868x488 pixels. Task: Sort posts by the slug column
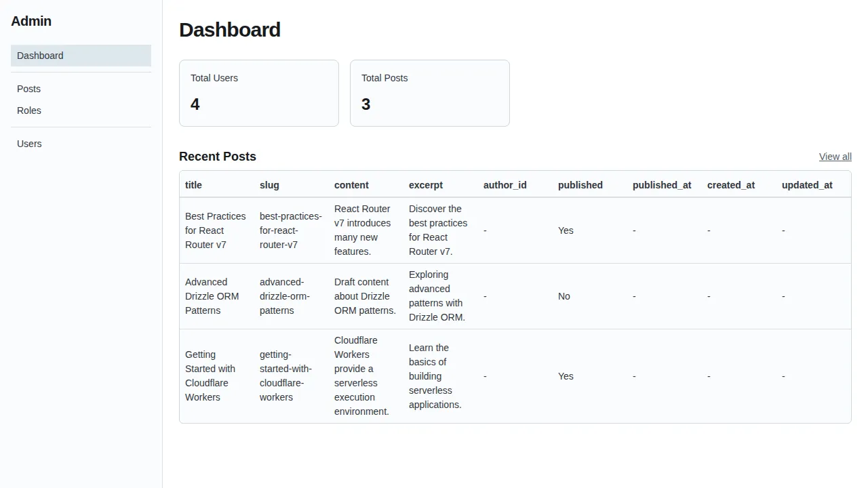click(269, 184)
